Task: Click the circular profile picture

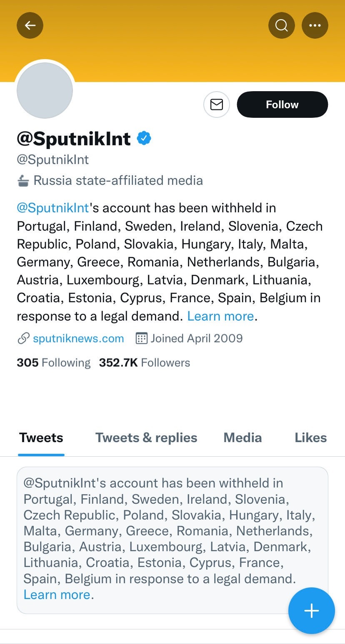Action: click(x=45, y=90)
